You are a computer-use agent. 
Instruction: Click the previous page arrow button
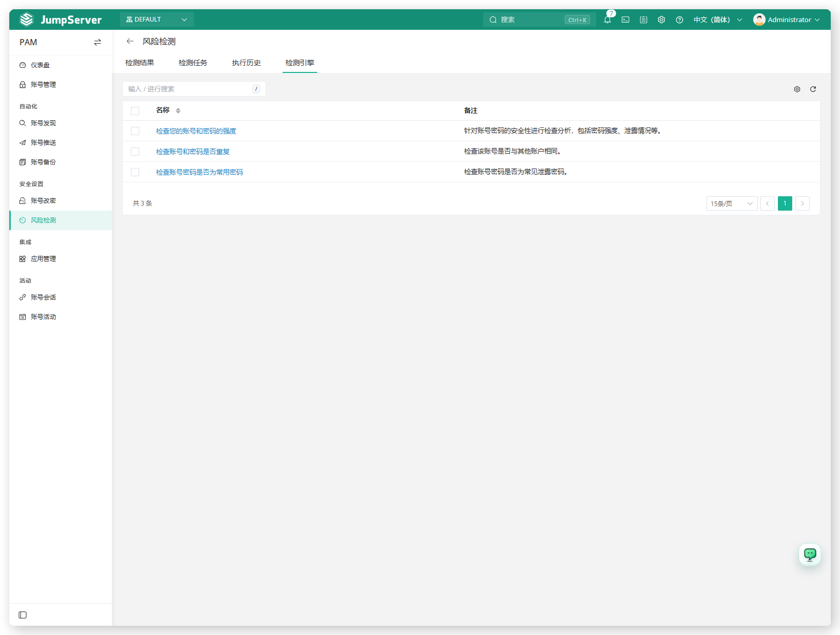point(768,203)
